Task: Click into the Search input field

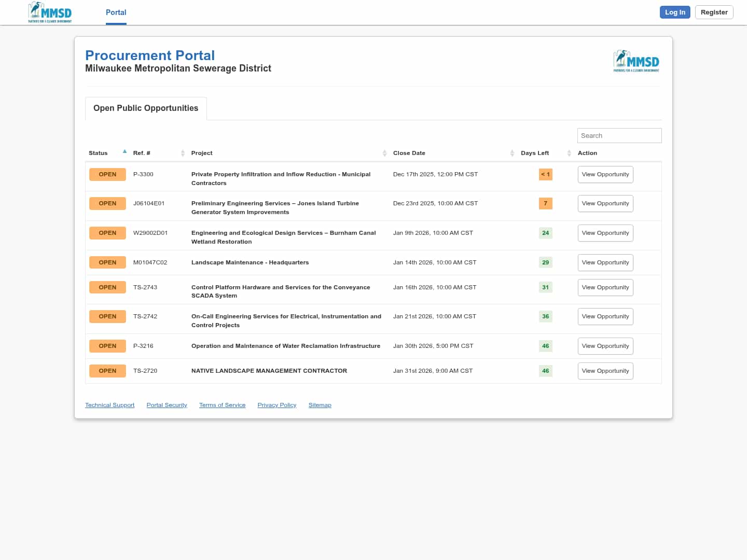Action: click(619, 136)
